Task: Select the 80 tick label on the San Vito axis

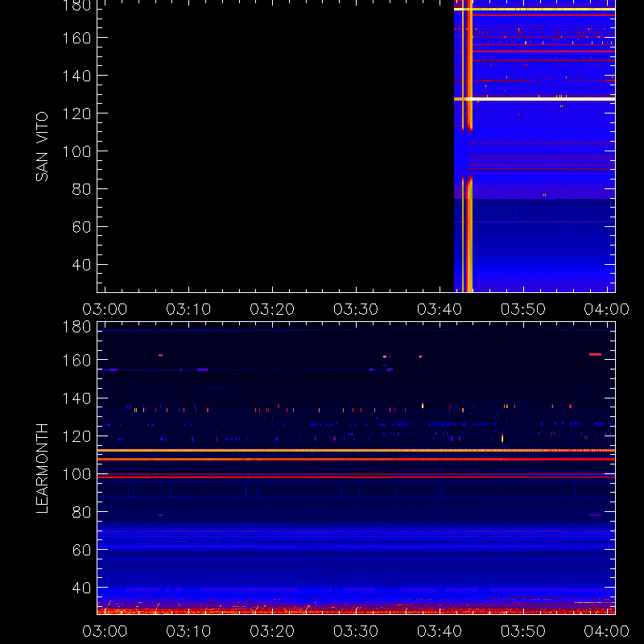Action: [x=81, y=189]
